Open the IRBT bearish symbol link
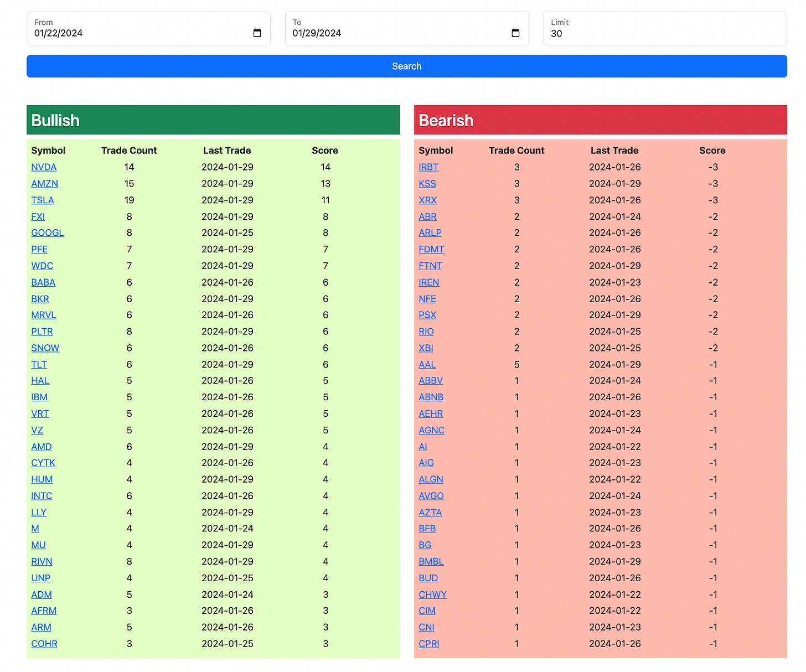This screenshot has height=672, width=806. (428, 167)
